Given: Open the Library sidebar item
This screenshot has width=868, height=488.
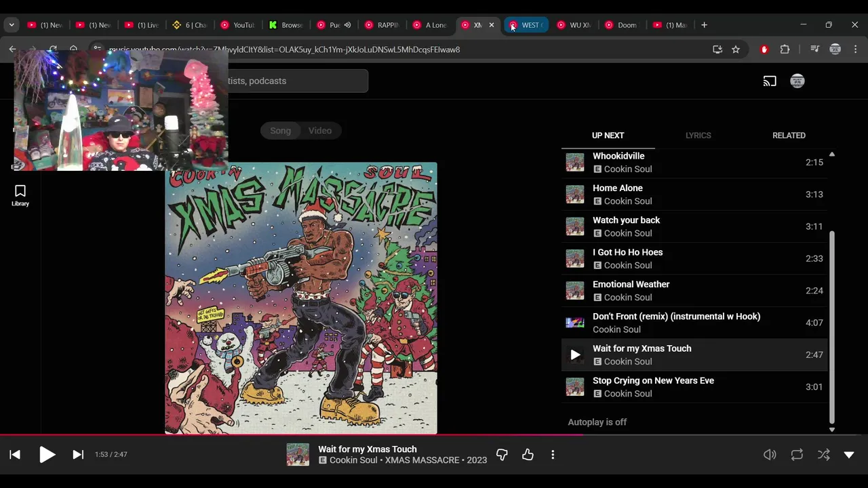Looking at the screenshot, I should point(20,195).
